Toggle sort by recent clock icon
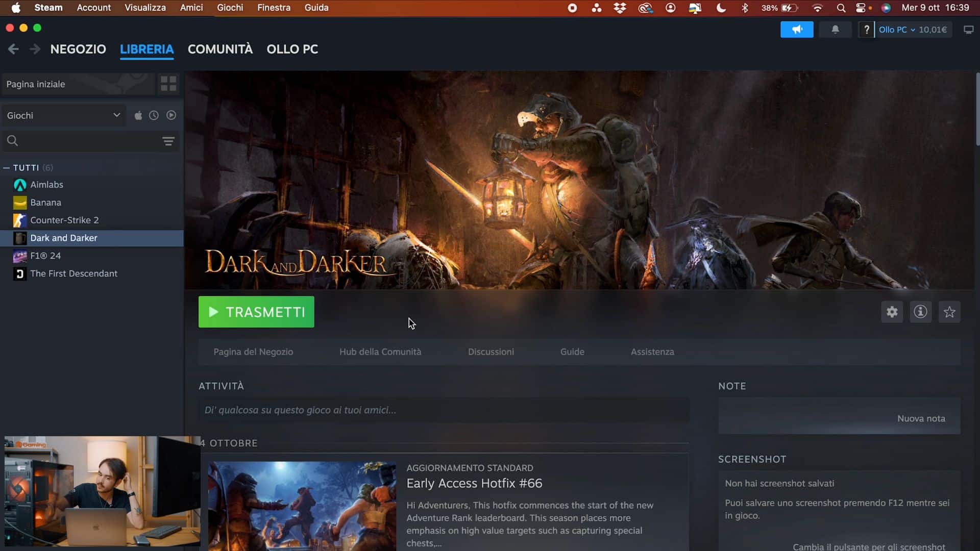The height and width of the screenshot is (551, 980). pyautogui.click(x=154, y=115)
